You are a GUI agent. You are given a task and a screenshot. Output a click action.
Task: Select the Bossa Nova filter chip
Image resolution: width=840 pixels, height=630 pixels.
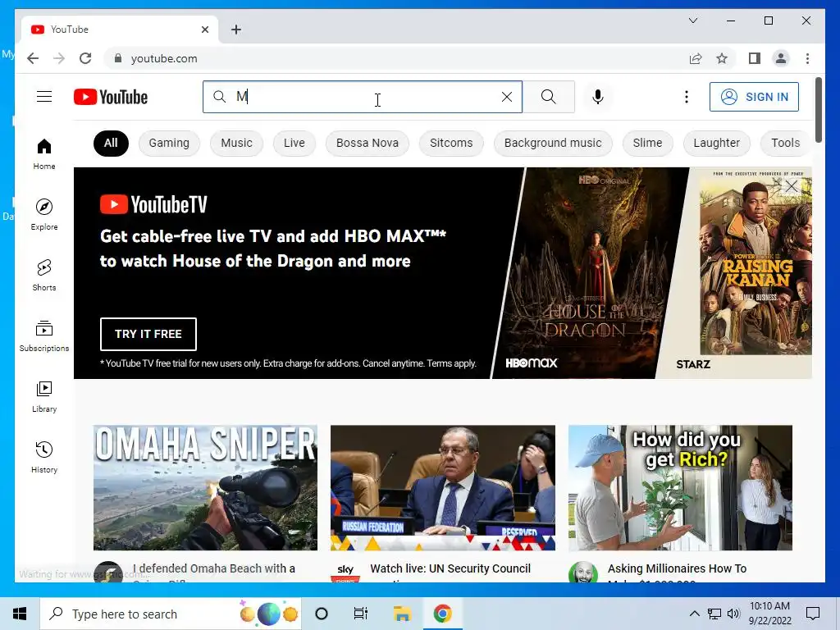coord(367,143)
